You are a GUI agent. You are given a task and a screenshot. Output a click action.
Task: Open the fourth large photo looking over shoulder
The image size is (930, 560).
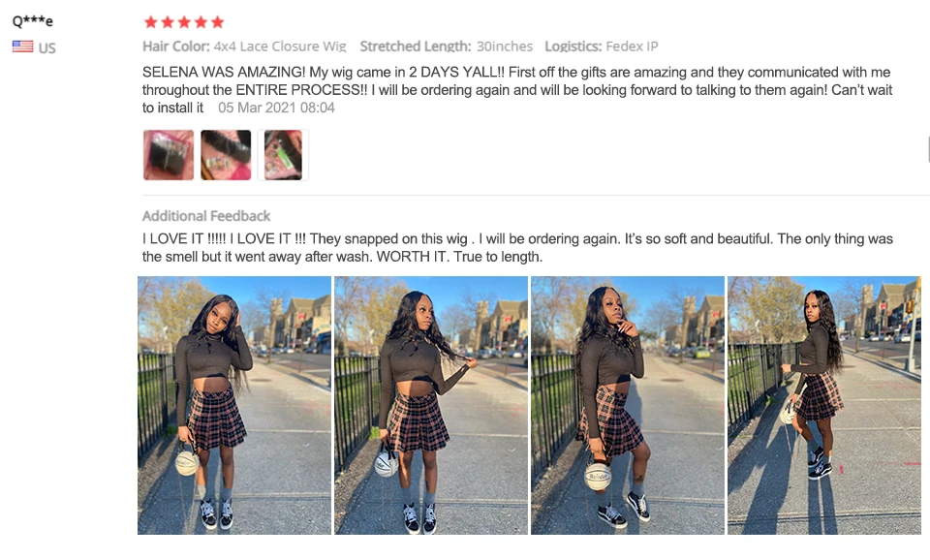824,405
